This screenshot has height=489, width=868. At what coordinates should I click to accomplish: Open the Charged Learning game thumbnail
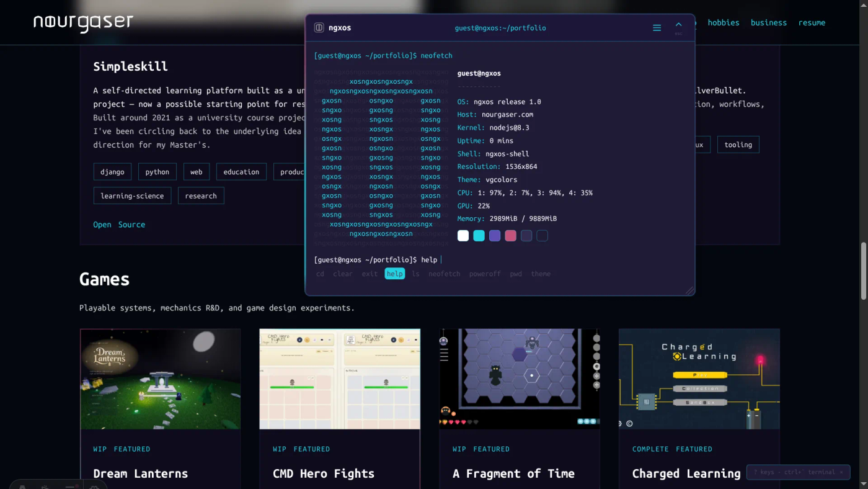click(x=699, y=379)
